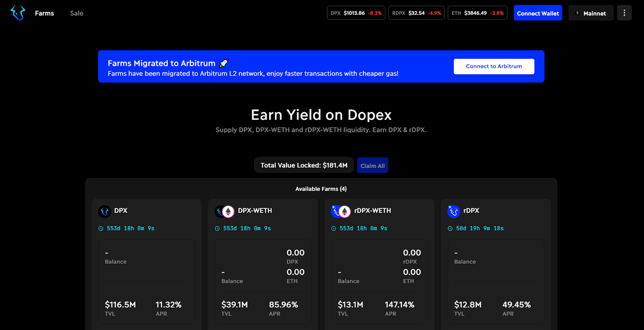Click the $12.8M TVL value
Screen dimensions: 644x330
(468, 305)
